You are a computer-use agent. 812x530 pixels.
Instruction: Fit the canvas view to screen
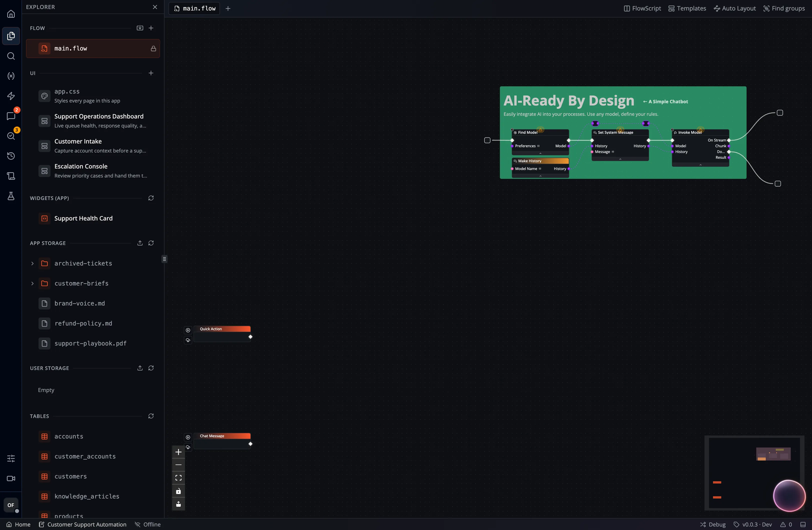[x=178, y=478]
